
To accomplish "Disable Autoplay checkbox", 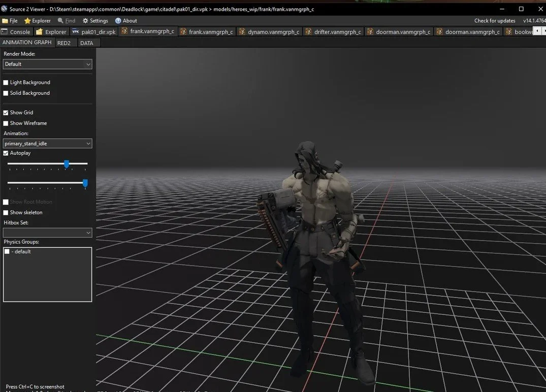I will [6, 153].
